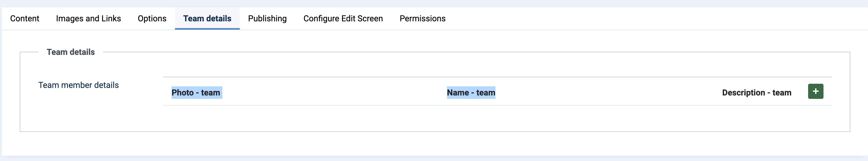
Task: Show the Configure Edit Screen tab
Action: [343, 18]
